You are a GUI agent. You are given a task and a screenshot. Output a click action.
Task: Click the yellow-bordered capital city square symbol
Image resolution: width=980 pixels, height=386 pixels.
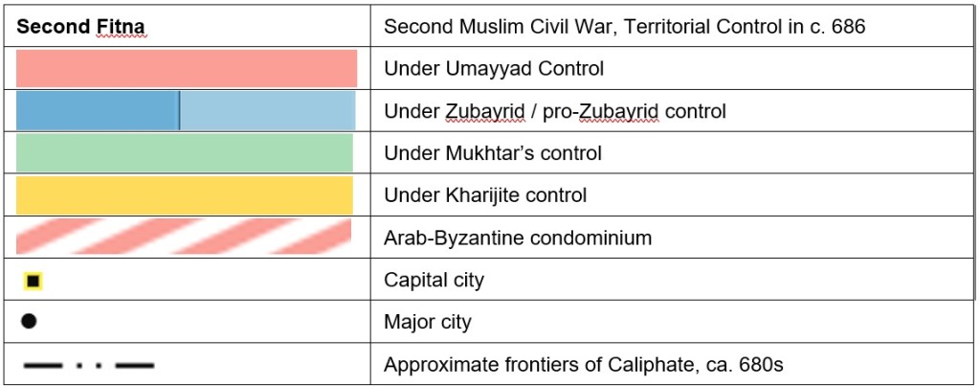[x=33, y=281]
